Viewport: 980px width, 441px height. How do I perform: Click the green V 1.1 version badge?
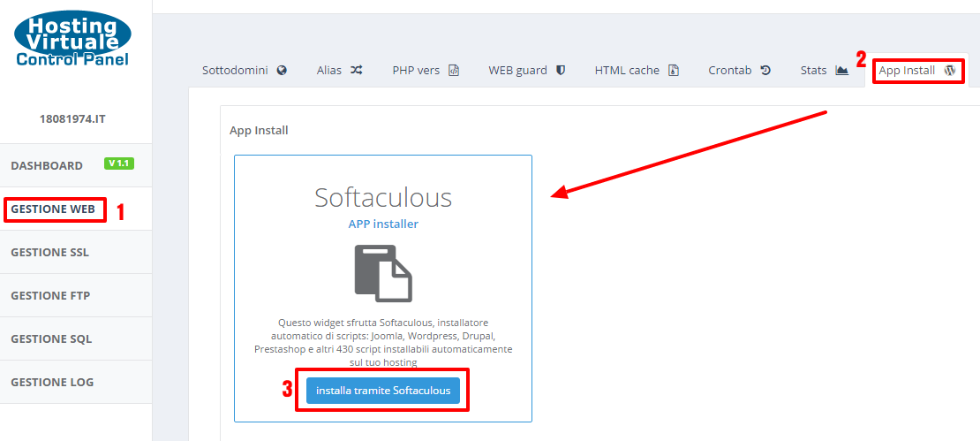point(119,163)
